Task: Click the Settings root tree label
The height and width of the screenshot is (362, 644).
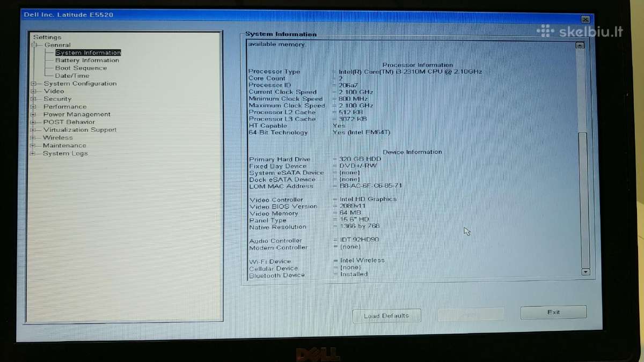Action: pos(47,37)
